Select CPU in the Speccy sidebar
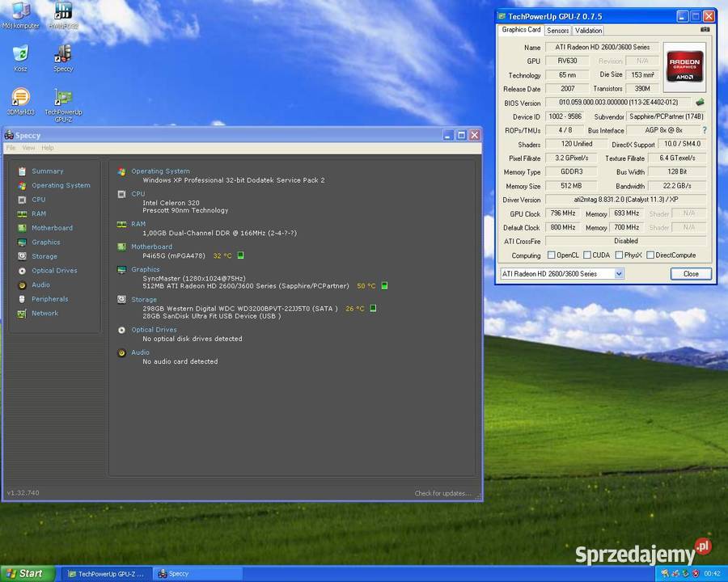728x582 pixels. pyautogui.click(x=39, y=200)
